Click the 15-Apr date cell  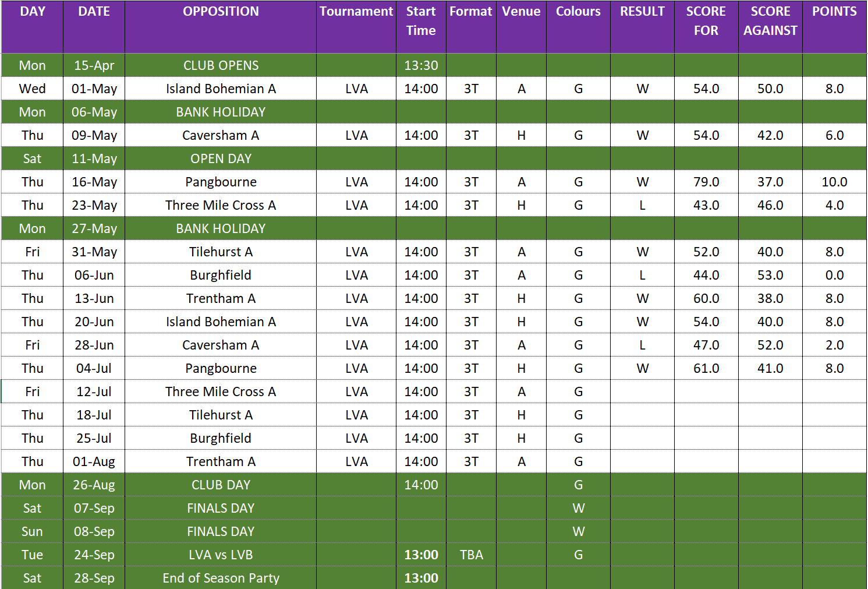click(x=94, y=65)
